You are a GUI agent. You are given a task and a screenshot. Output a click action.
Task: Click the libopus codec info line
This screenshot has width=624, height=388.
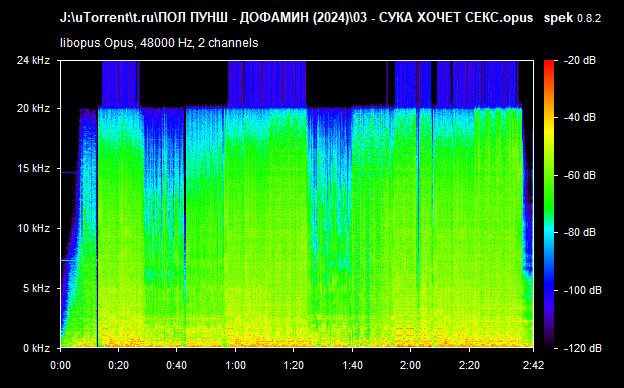159,43
